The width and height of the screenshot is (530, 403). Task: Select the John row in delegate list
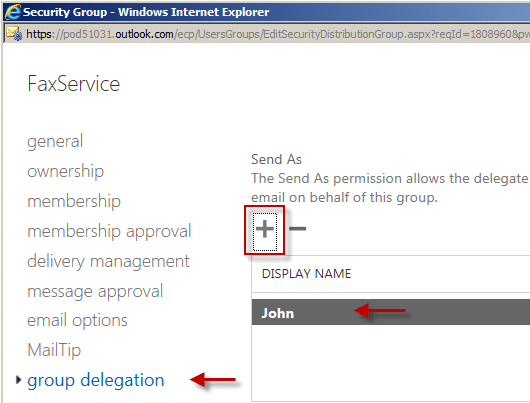pyautogui.click(x=391, y=312)
